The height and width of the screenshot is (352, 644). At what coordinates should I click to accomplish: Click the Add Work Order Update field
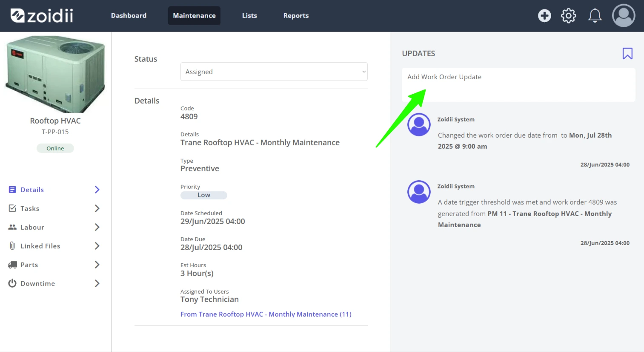click(518, 85)
